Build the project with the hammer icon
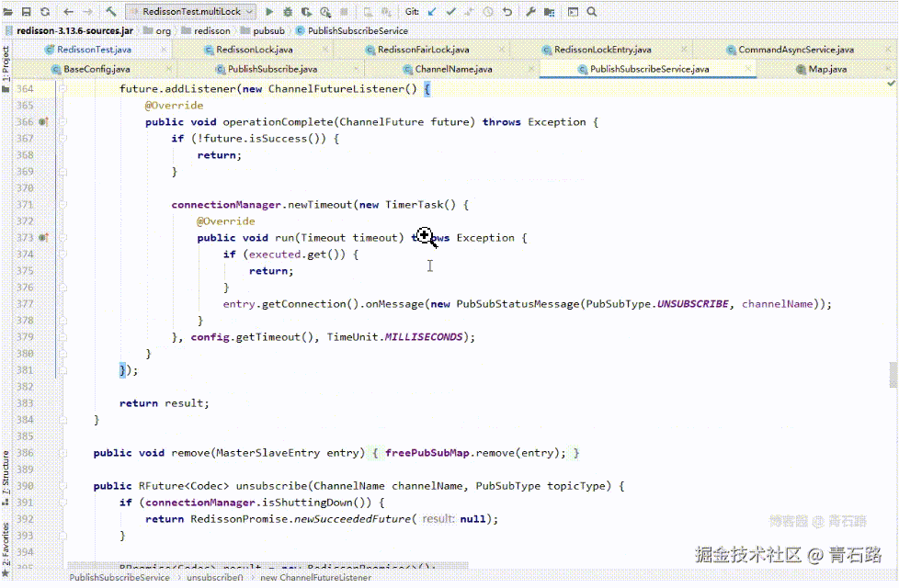This screenshot has height=588, width=899. tap(111, 11)
